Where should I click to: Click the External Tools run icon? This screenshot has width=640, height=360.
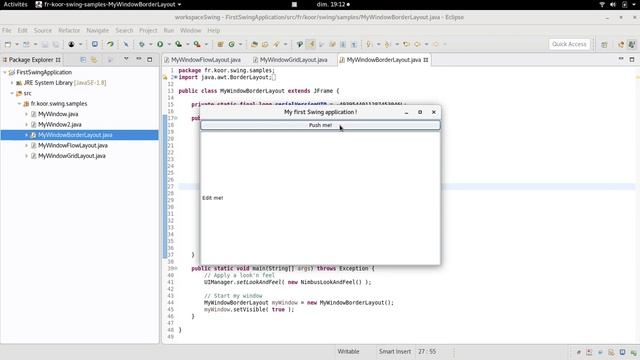click(197, 44)
